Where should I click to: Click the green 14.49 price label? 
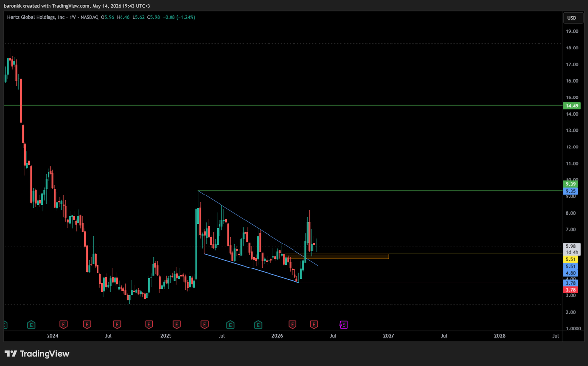click(x=571, y=106)
